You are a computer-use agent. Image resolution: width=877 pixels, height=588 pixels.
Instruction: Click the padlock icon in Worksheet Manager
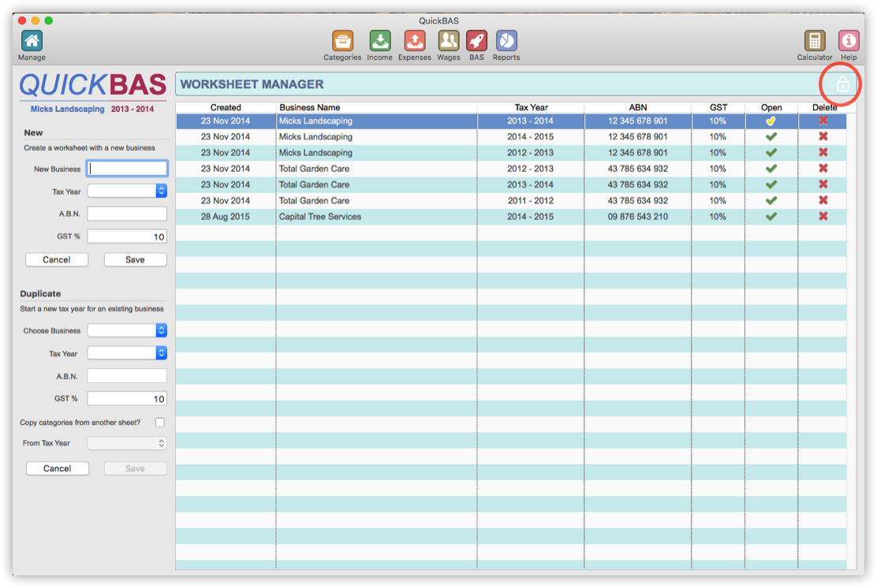click(x=842, y=84)
